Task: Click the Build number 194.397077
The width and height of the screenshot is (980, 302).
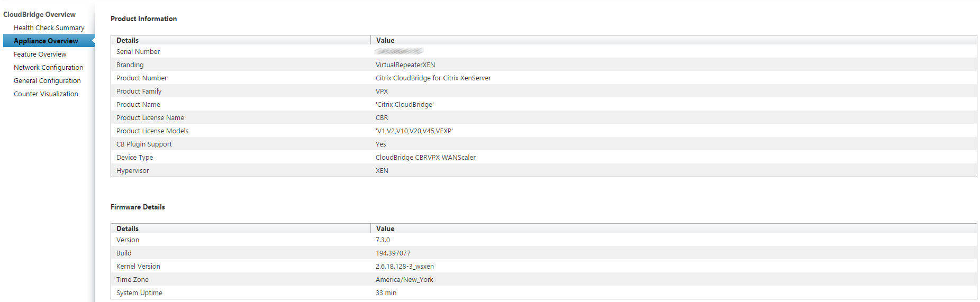Action: pyautogui.click(x=393, y=253)
